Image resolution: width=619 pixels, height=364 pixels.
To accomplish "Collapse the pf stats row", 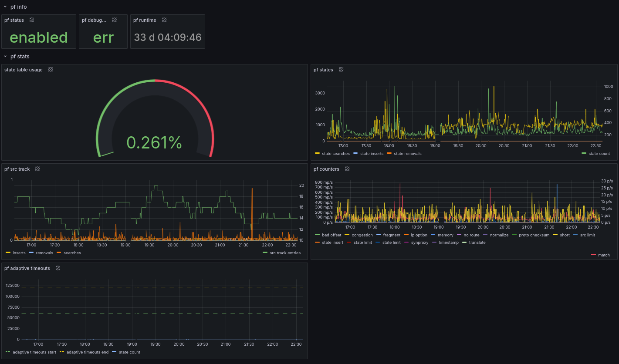I will pos(5,57).
